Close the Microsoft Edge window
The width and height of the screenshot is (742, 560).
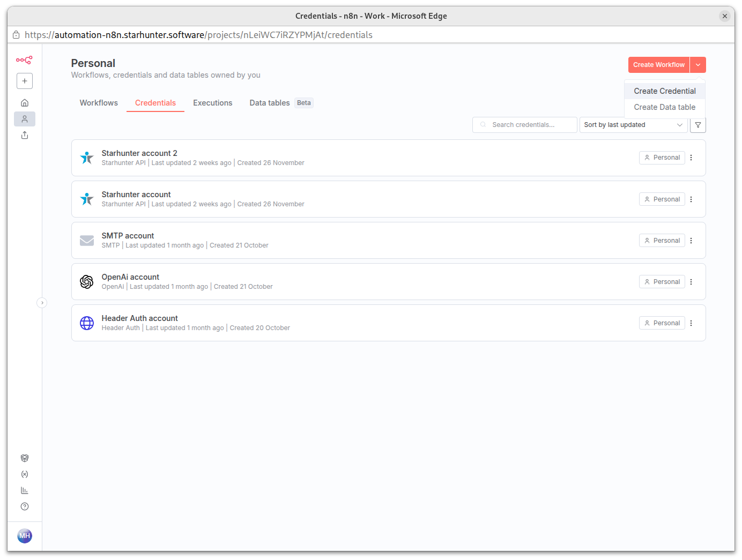(x=725, y=16)
